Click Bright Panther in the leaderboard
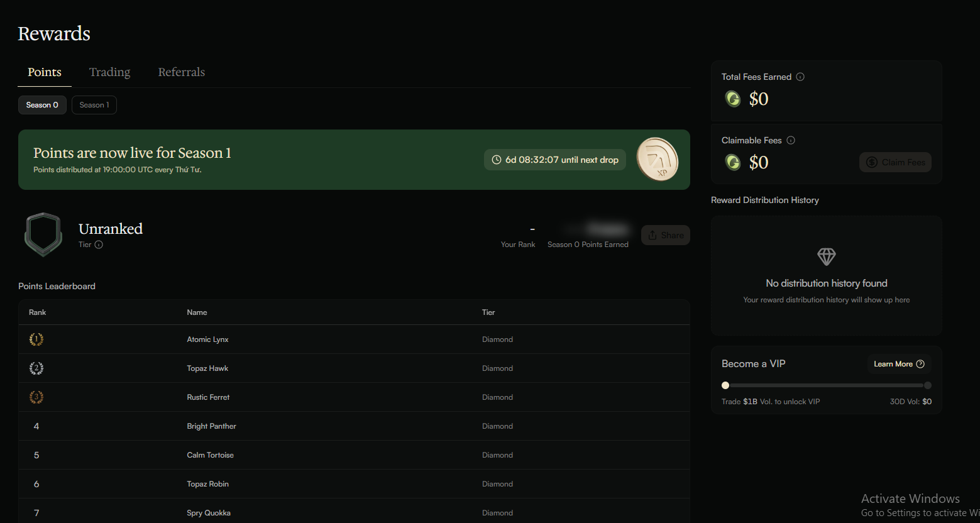This screenshot has width=980, height=523. tap(211, 426)
